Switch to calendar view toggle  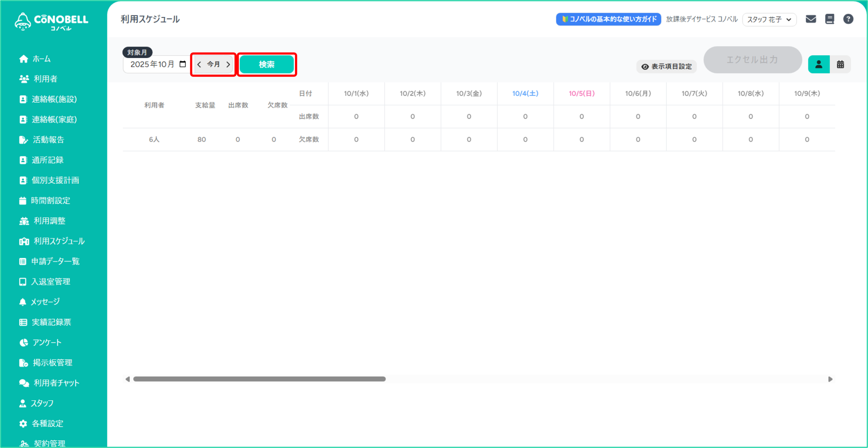click(x=840, y=64)
